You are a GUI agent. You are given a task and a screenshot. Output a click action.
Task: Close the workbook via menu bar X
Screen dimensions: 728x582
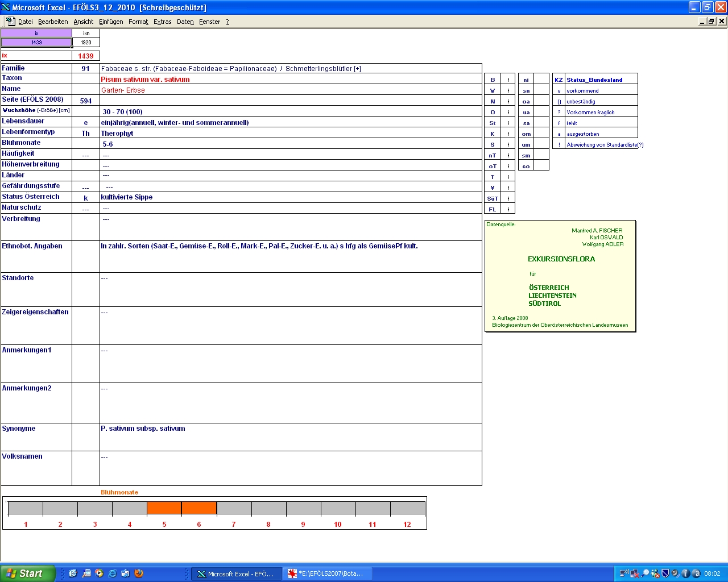[x=722, y=21]
